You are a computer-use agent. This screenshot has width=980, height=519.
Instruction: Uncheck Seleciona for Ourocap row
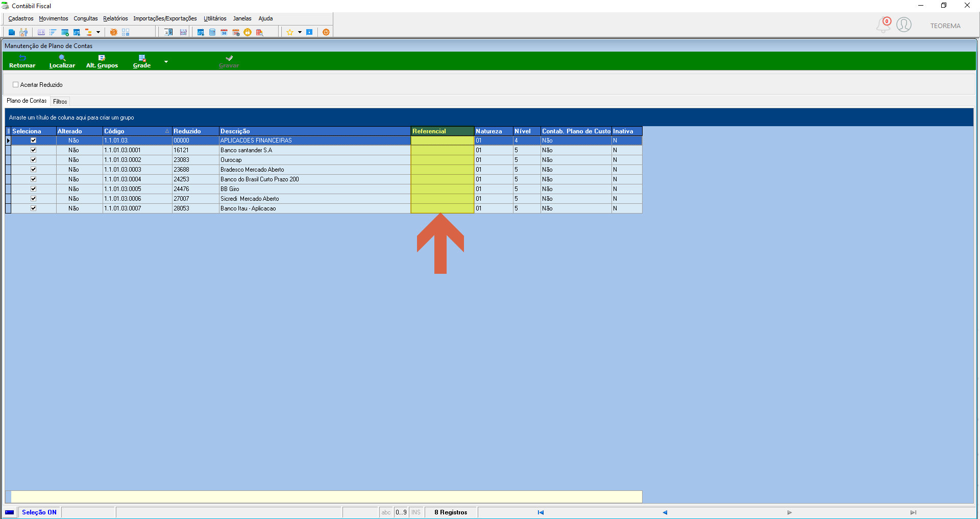coord(34,160)
